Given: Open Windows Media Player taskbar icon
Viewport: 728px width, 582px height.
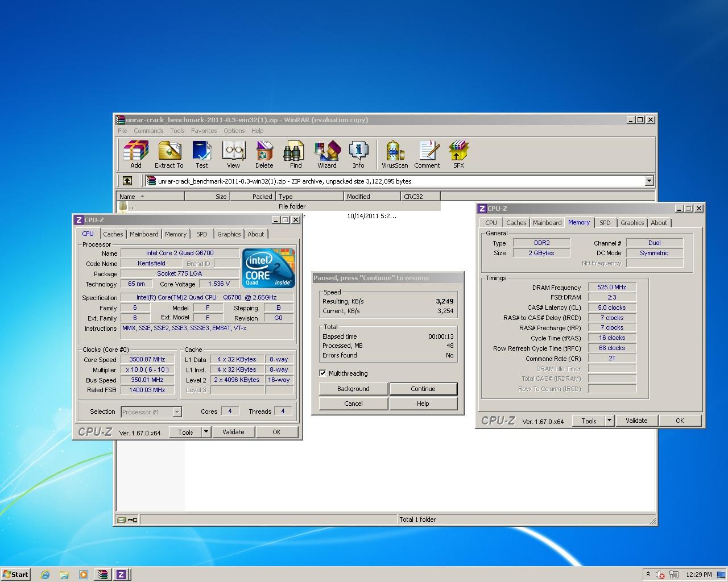Looking at the screenshot, I should [83, 575].
